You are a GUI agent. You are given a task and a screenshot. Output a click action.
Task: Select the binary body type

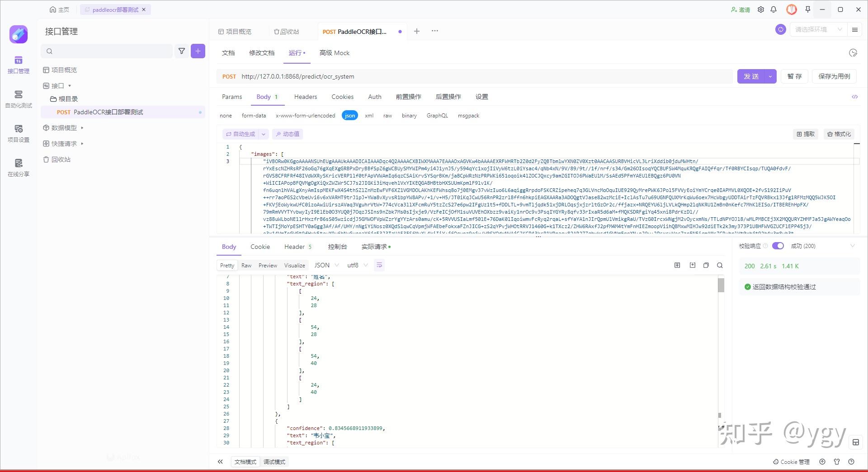pos(409,116)
